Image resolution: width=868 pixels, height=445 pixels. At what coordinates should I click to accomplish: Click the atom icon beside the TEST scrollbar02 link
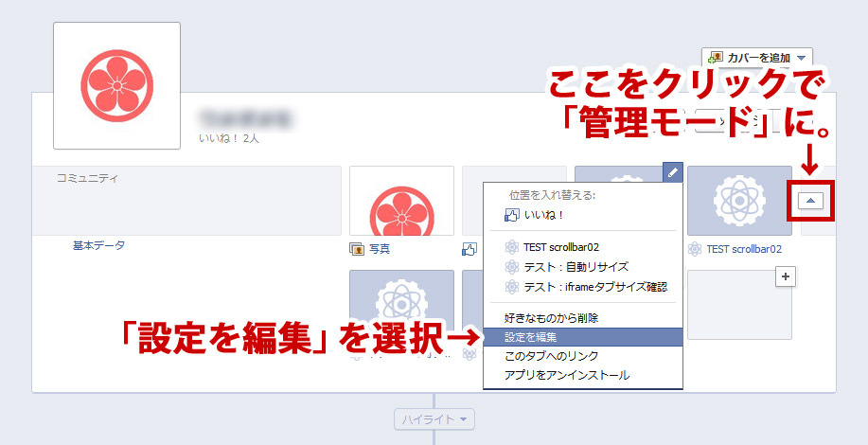(695, 249)
